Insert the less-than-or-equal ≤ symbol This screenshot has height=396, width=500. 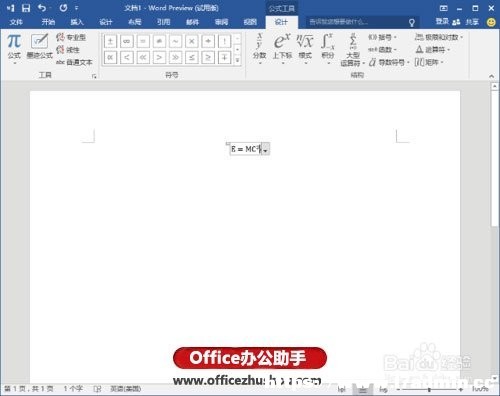click(192, 58)
